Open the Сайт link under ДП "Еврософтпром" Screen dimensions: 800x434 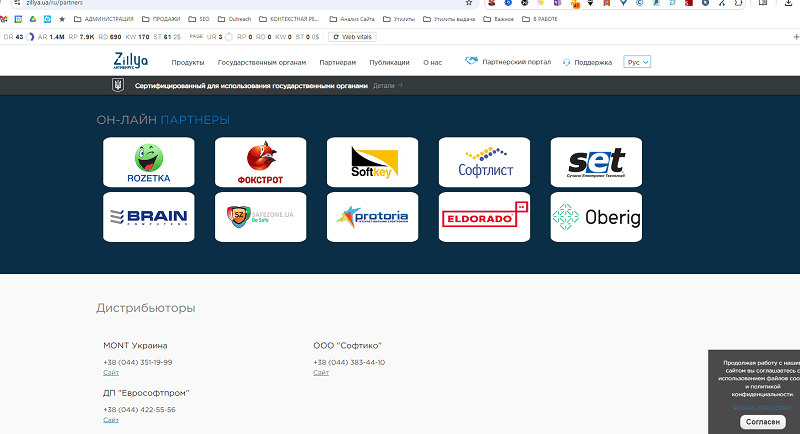(111, 420)
